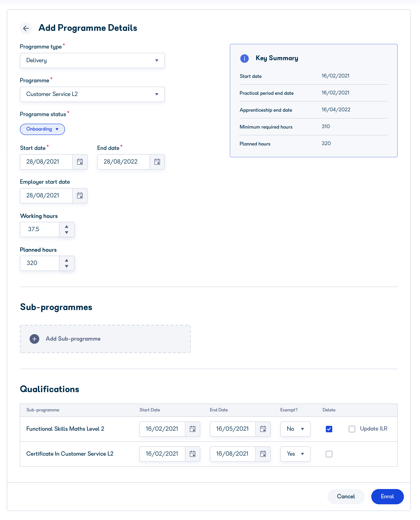The image size is (420, 520).
Task: Expand the Customer Service L2 programme dropdown
Action: point(92,94)
